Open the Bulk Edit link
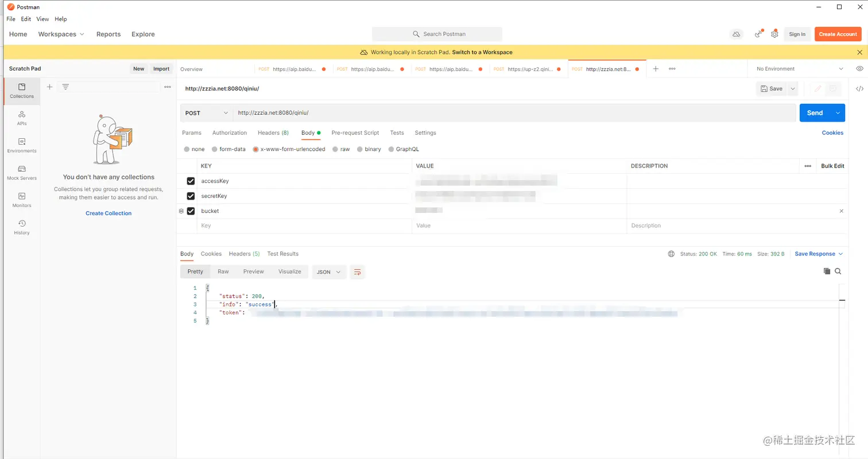 (x=832, y=166)
